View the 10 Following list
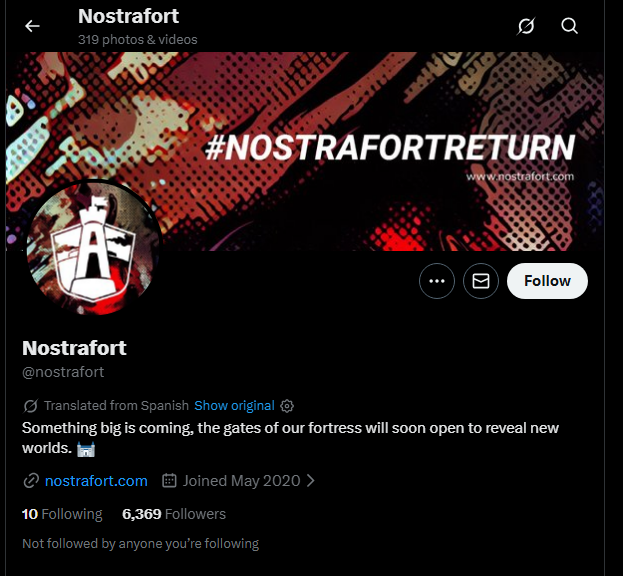 point(62,514)
